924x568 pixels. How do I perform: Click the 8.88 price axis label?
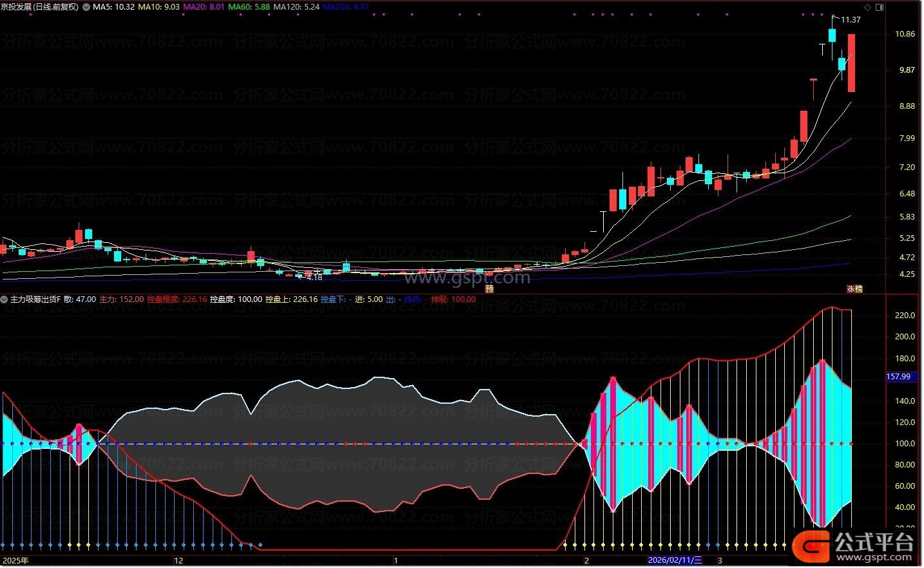tap(907, 107)
